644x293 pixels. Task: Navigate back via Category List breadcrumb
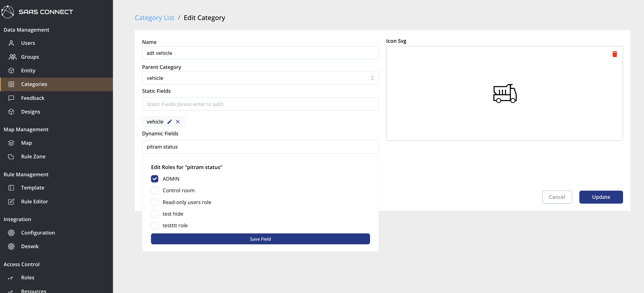pyautogui.click(x=154, y=18)
